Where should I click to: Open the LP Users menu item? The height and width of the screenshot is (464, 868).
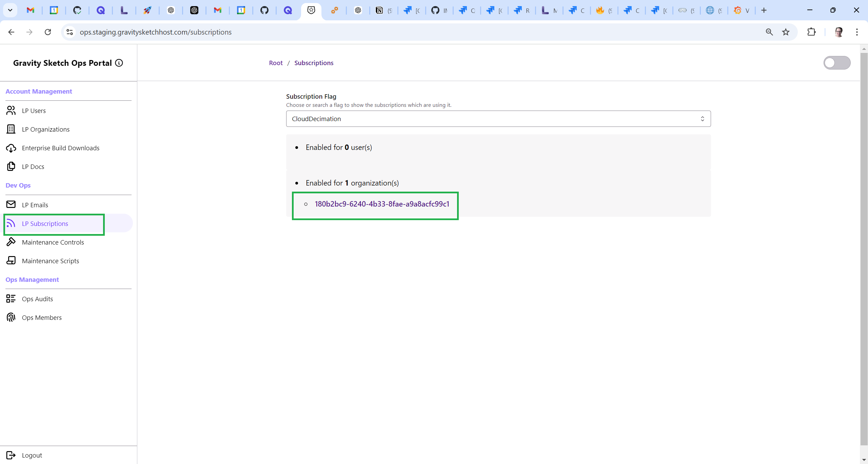click(34, 111)
